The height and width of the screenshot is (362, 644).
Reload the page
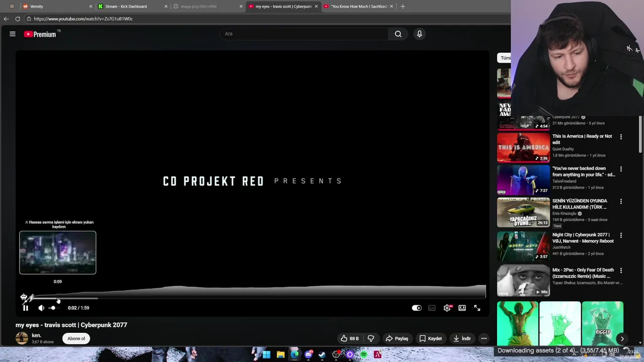18,19
